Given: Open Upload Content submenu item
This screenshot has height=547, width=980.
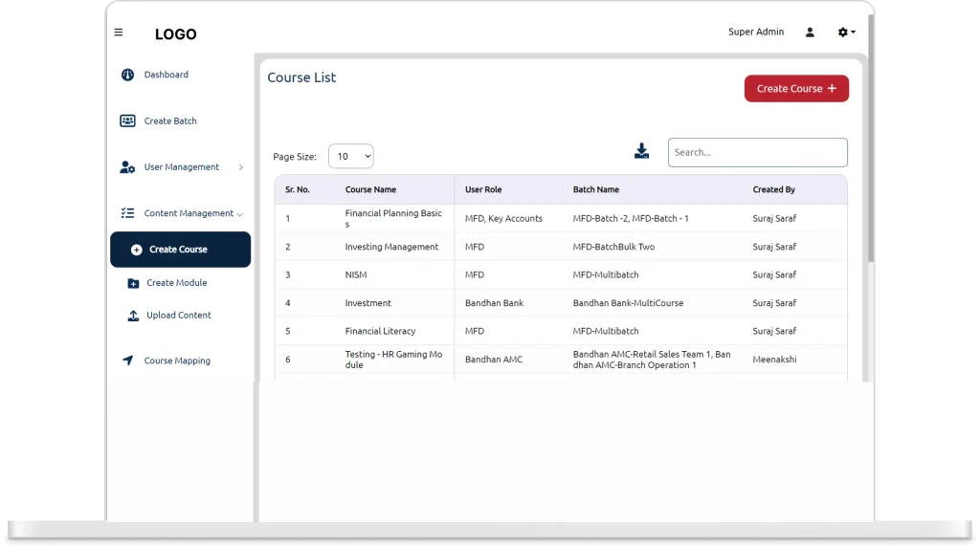Looking at the screenshot, I should click(x=179, y=316).
